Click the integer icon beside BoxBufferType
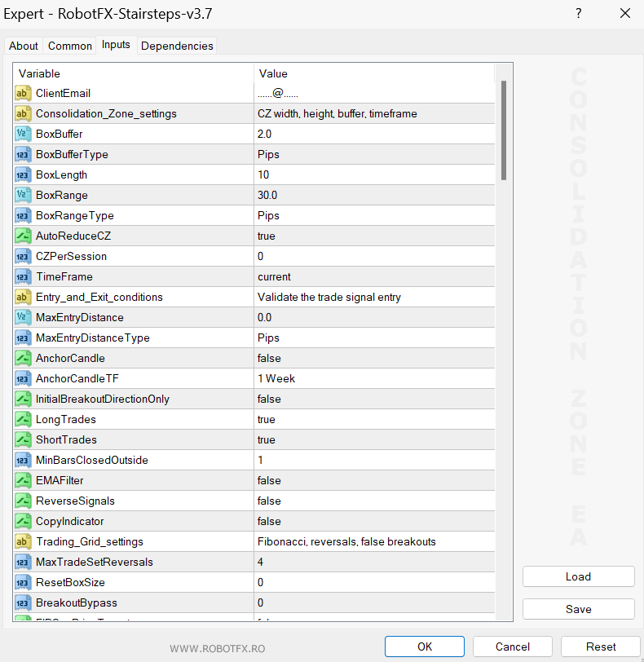Screen dimensions: 644x662 pyautogui.click(x=23, y=155)
